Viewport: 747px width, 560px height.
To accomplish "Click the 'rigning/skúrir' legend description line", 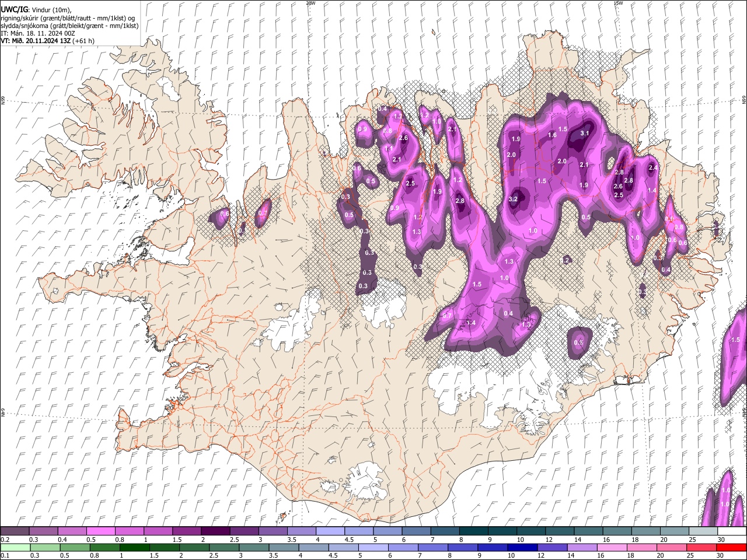I will (68, 18).
